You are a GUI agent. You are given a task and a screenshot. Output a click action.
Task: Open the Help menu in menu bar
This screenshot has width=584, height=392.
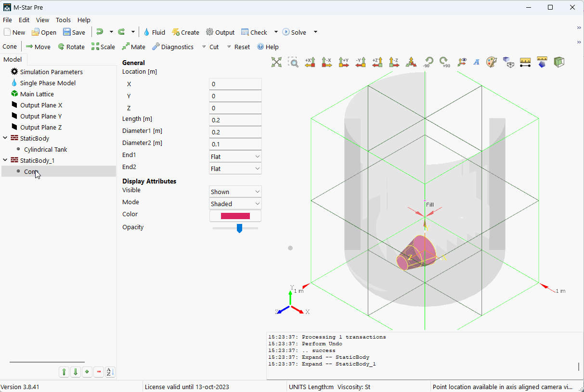pos(84,20)
